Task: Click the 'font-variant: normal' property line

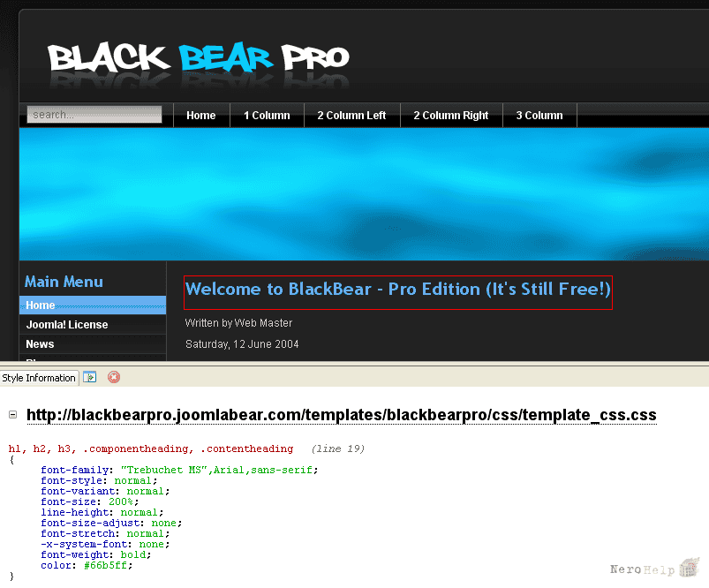Action: pos(105,491)
